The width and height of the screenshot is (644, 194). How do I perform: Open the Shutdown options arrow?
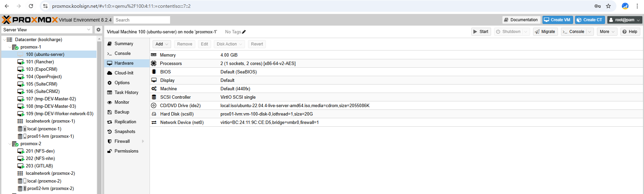coord(526,32)
